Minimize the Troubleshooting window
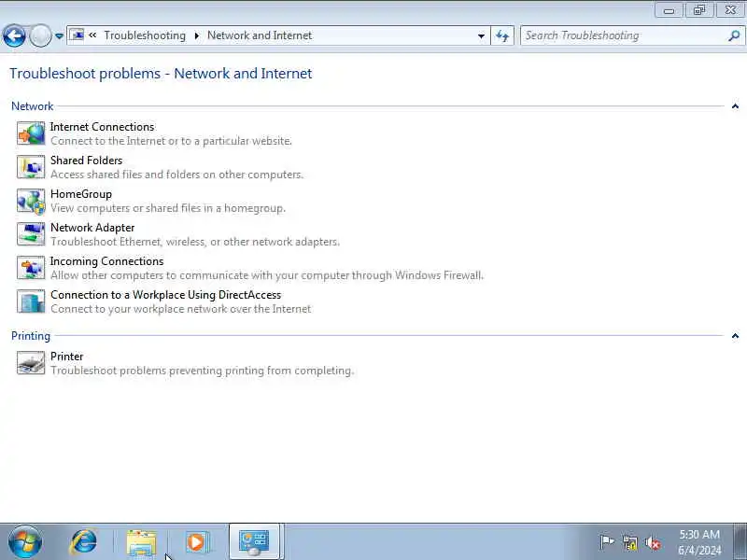The image size is (747, 560). 669,10
